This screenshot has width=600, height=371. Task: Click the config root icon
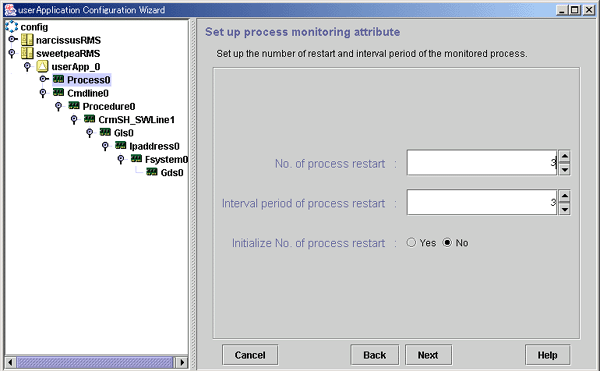[11, 26]
